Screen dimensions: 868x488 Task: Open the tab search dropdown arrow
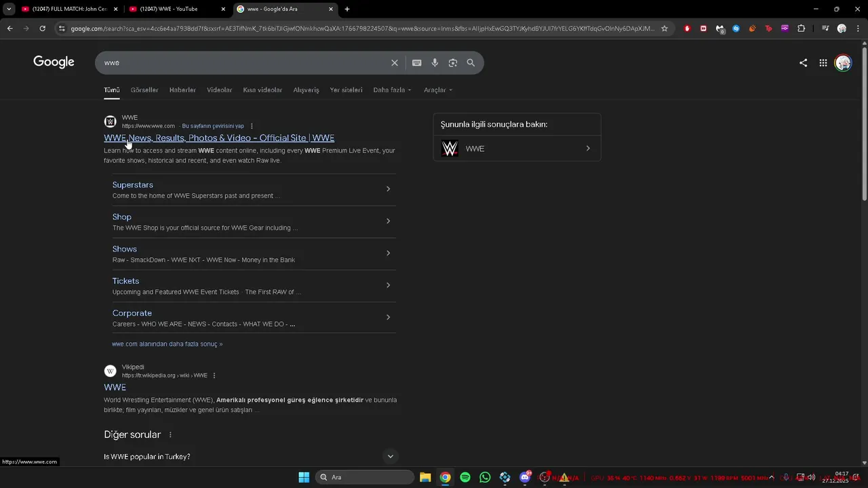coord(9,9)
